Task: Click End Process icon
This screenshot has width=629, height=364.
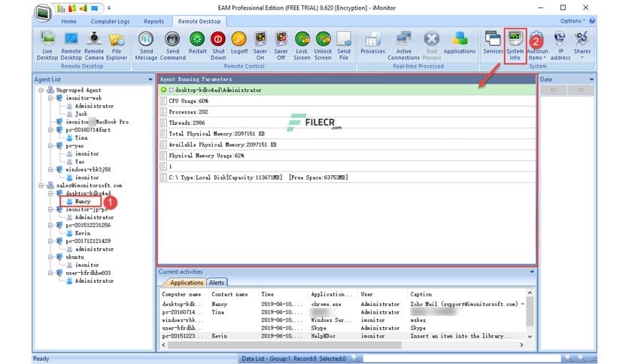Action: (x=432, y=46)
